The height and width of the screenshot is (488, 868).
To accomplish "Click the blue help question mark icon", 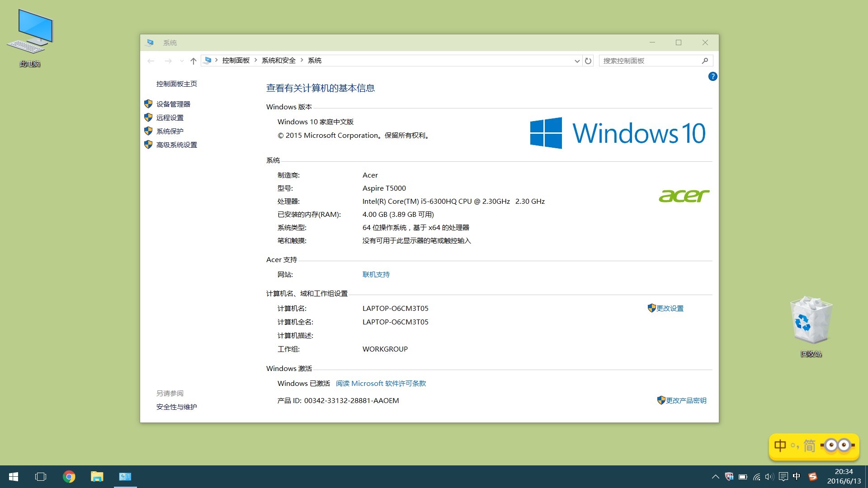I will pos(712,76).
